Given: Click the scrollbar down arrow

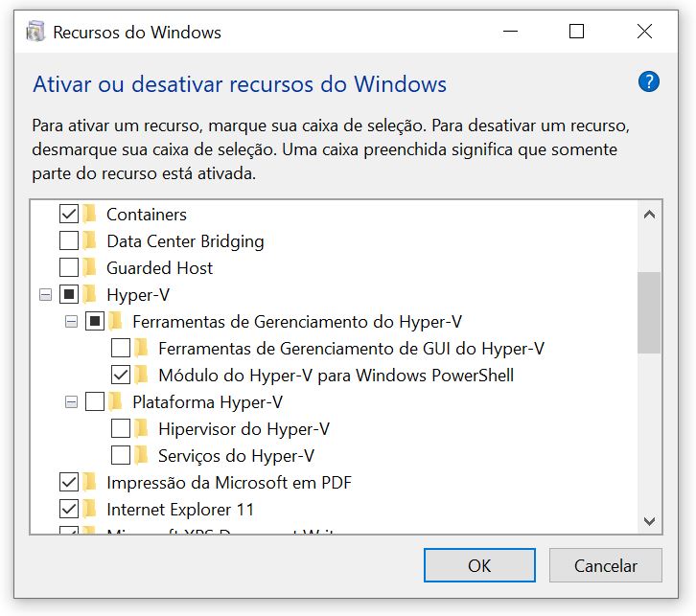Looking at the screenshot, I should [x=649, y=520].
